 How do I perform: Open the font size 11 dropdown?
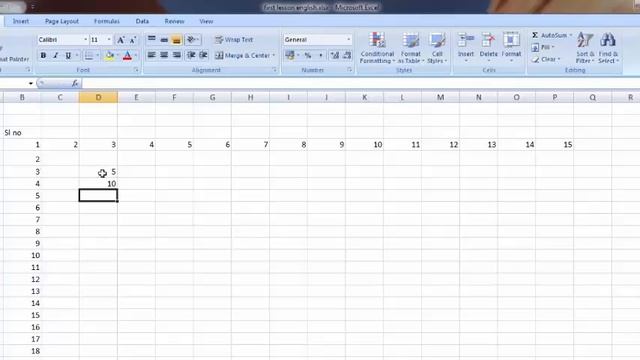click(109, 40)
